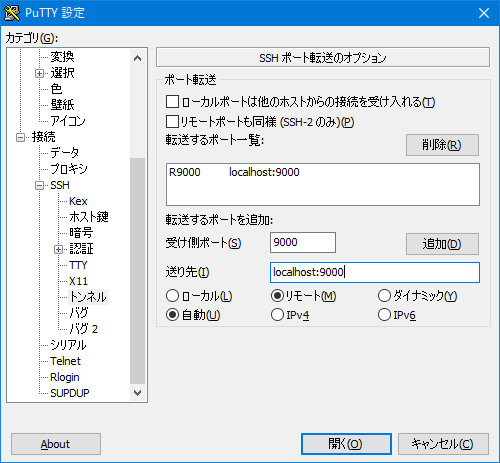Collapse the 接続 tree node

click(20, 137)
